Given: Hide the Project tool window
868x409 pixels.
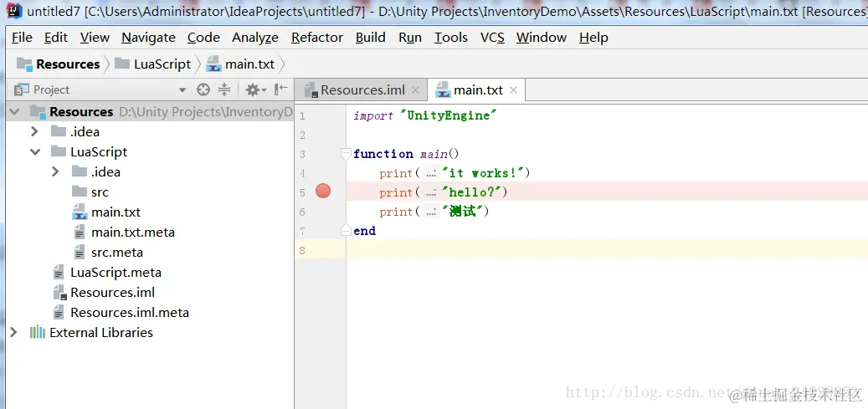Looking at the screenshot, I should (281, 89).
